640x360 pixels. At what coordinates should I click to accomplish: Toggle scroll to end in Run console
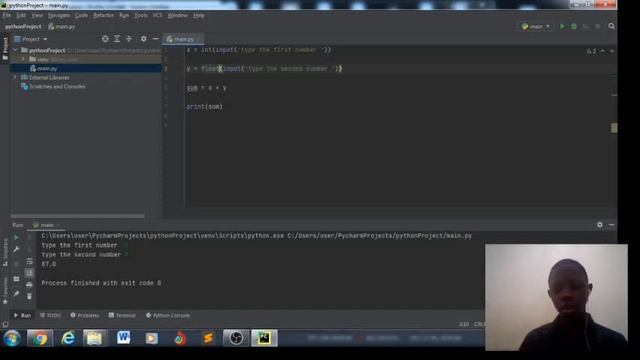(29, 273)
